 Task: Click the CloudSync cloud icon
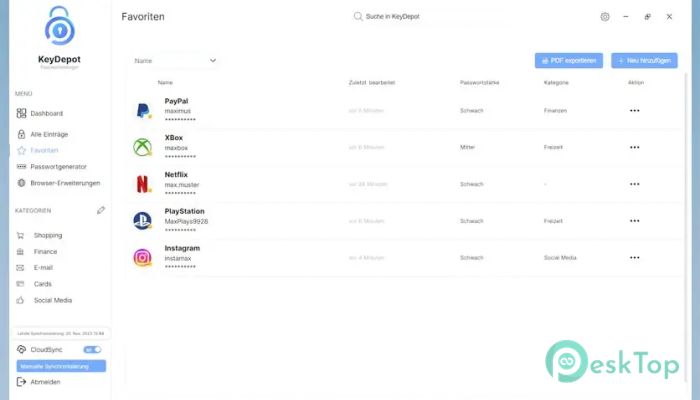coord(21,350)
